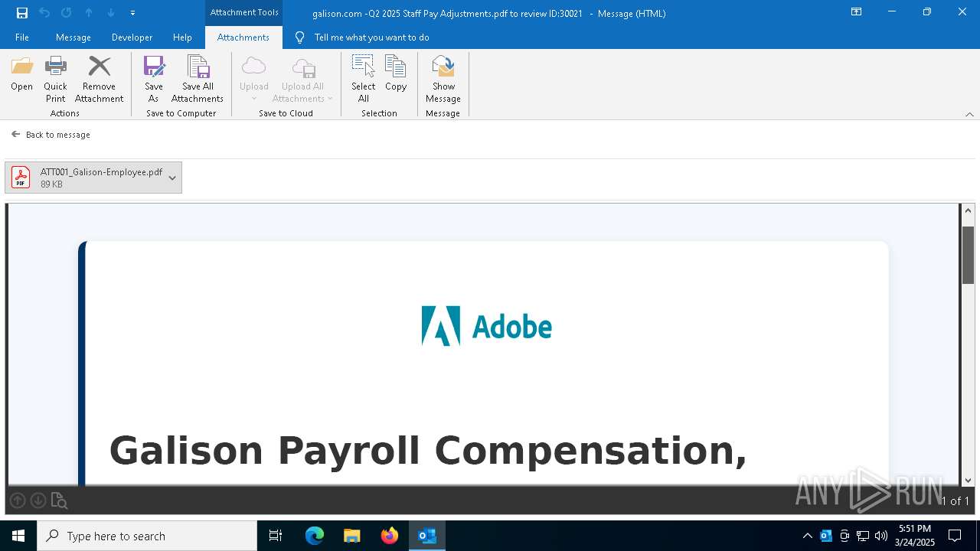
Task: Click the network icon in system tray
Action: pyautogui.click(x=863, y=536)
